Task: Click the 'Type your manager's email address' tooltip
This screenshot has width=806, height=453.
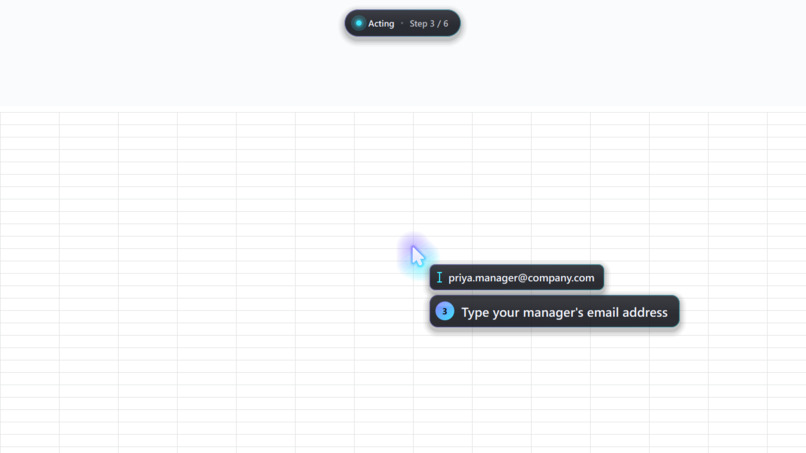Action: pyautogui.click(x=554, y=312)
